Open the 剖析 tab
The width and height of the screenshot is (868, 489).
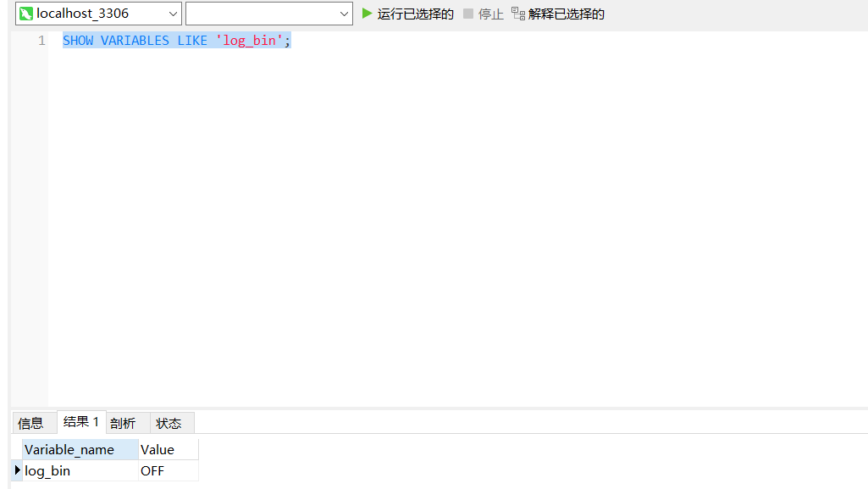123,423
